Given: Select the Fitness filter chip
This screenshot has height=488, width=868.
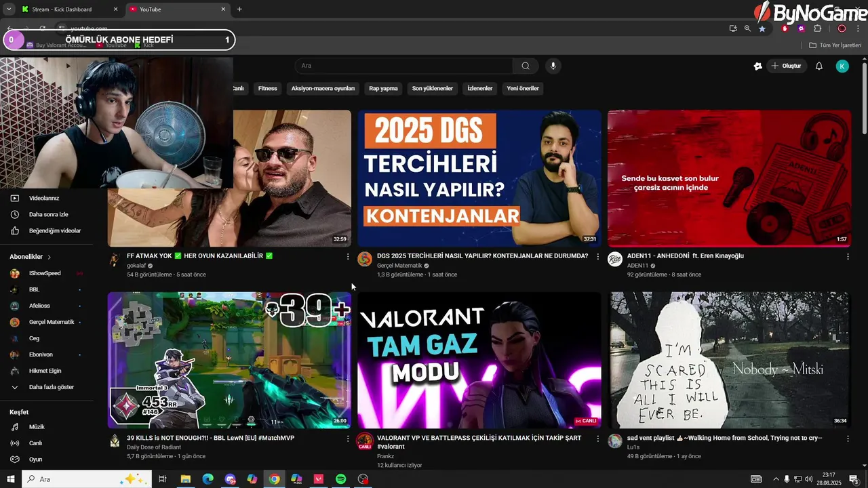Looking at the screenshot, I should (267, 88).
